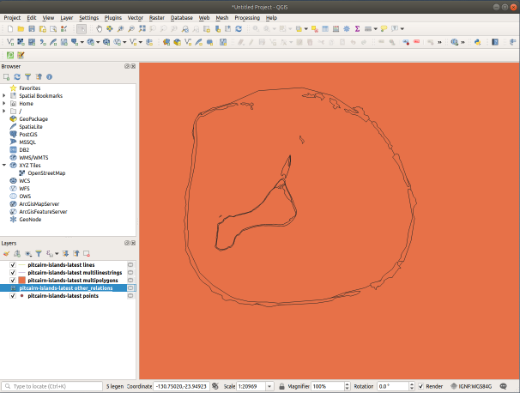
Task: Select the GeoPackage browser entry
Action: (33, 119)
